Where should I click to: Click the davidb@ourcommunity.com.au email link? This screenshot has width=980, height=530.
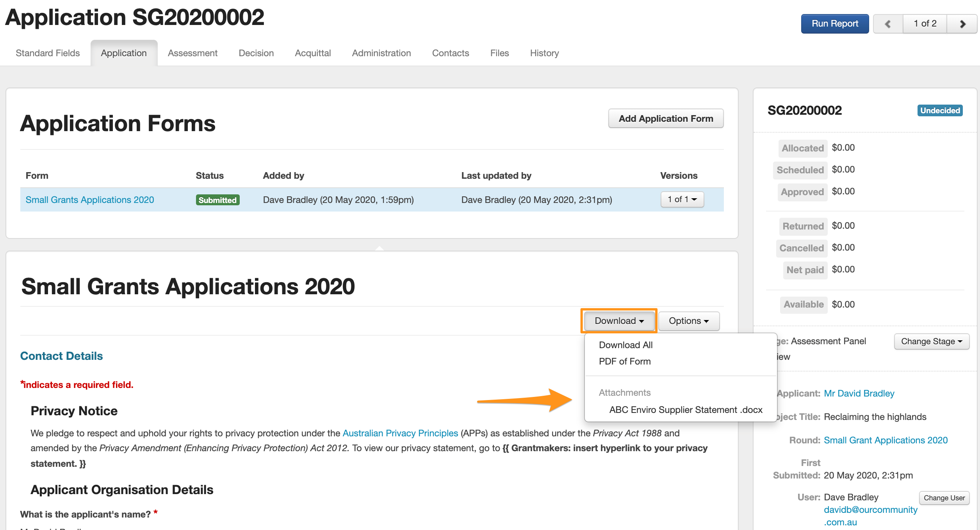pyautogui.click(x=870, y=510)
